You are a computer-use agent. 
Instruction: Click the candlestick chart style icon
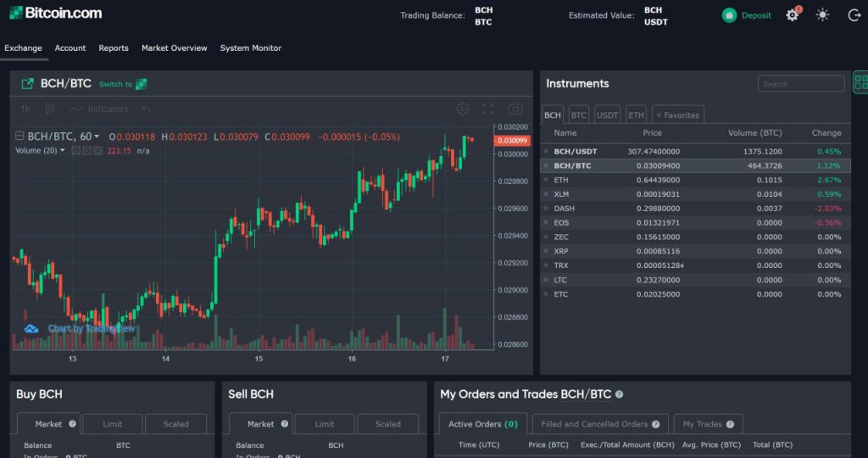(50, 109)
